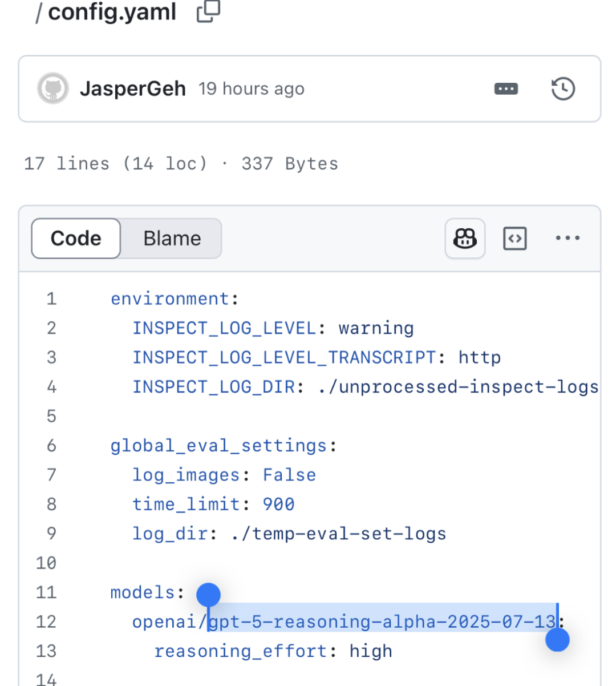The height and width of the screenshot is (686, 616).
Task: Click the global_eval_settings key in code
Action: (x=218, y=446)
